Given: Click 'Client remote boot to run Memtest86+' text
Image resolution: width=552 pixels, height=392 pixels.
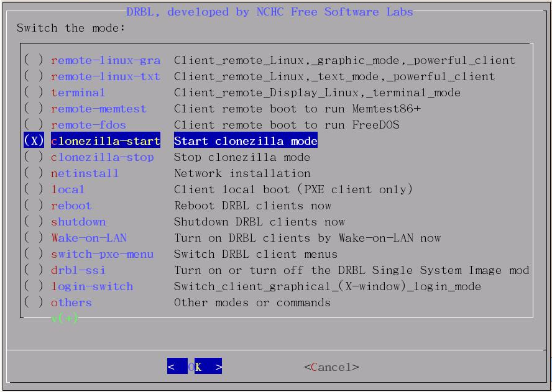Looking at the screenshot, I should click(x=297, y=109).
